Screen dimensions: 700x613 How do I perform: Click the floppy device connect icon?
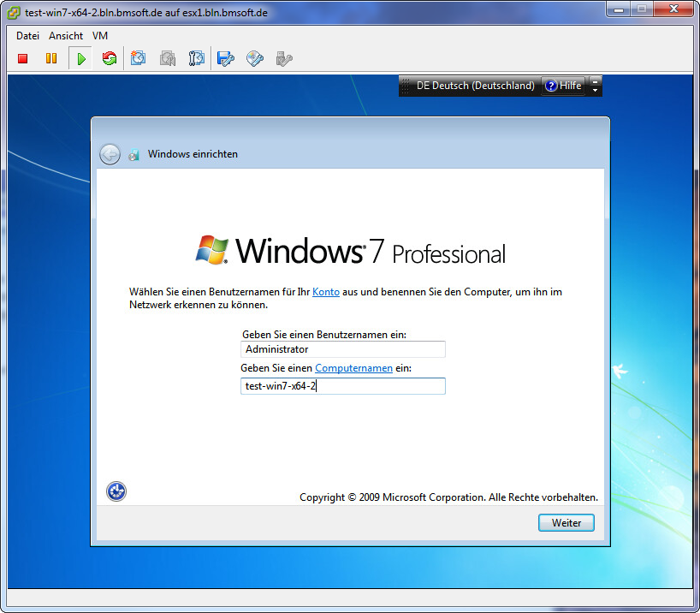click(x=225, y=58)
